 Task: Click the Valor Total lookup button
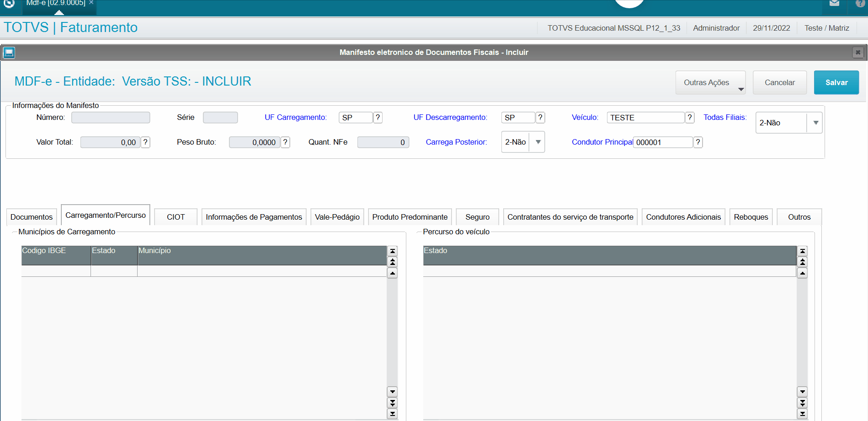(x=145, y=142)
